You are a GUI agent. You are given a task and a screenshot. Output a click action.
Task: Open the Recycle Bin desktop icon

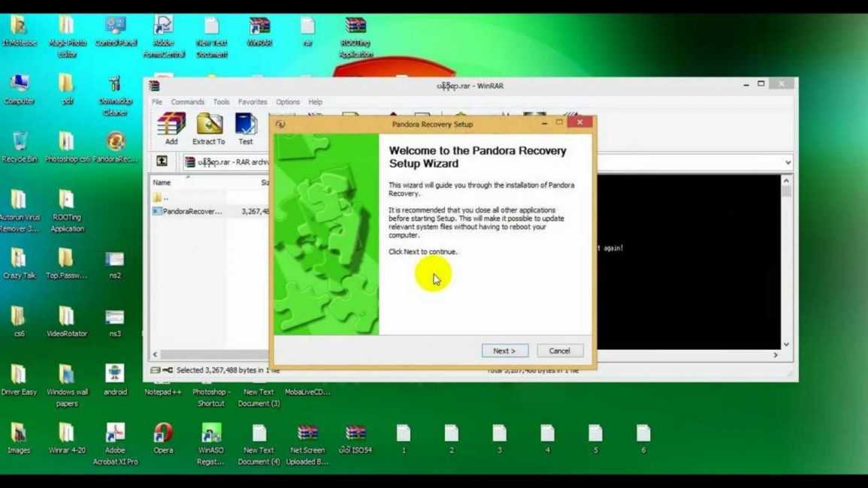[20, 146]
